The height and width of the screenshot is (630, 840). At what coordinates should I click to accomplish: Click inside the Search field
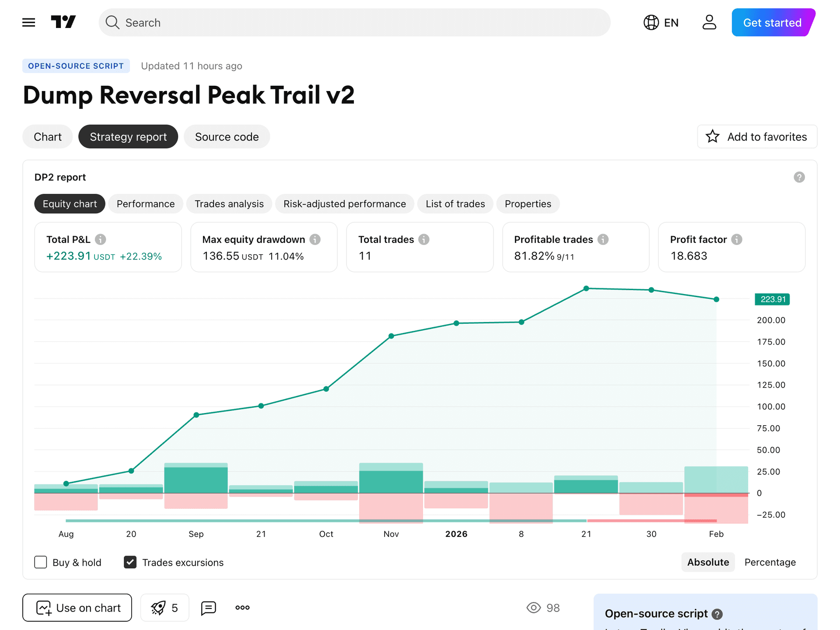tap(306, 22)
